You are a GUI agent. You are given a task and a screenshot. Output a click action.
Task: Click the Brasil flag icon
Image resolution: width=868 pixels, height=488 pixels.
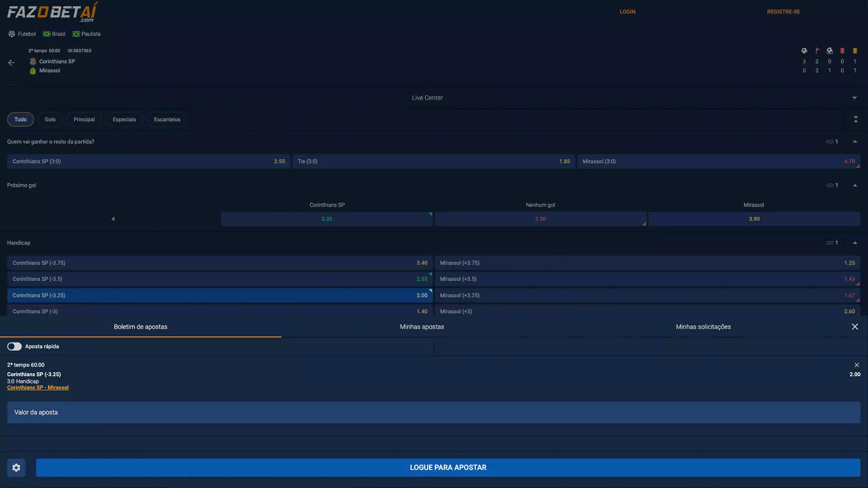(47, 34)
